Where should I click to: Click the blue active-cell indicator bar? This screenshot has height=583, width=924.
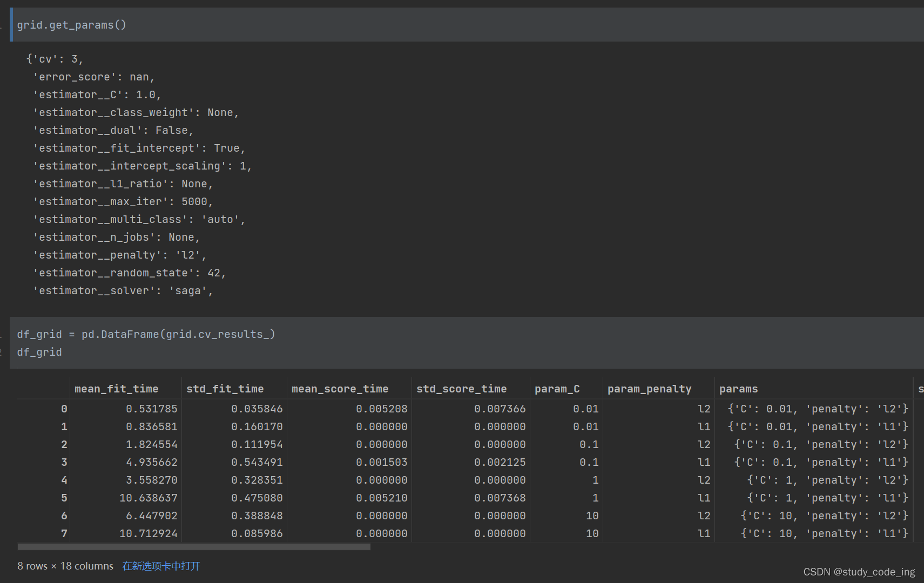tap(11, 24)
